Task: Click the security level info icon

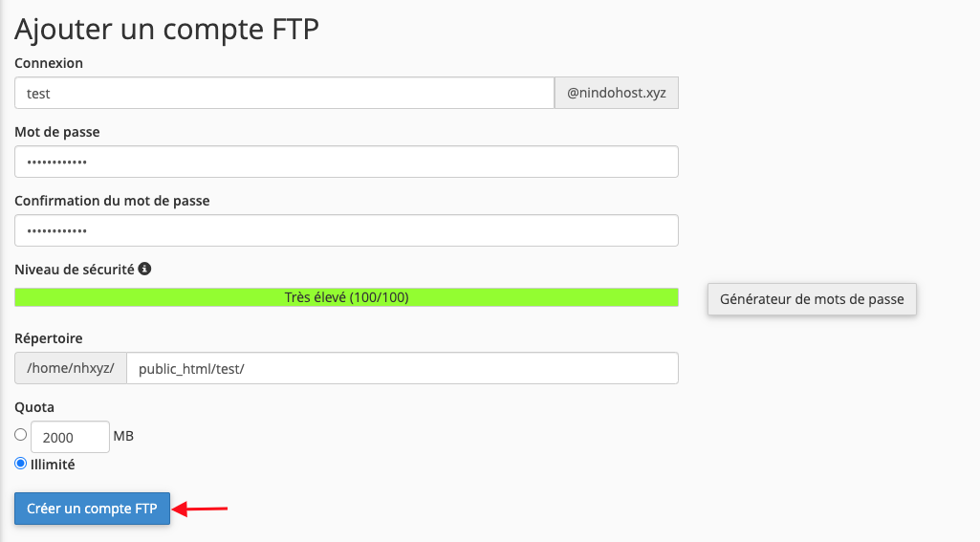Action: 144,269
